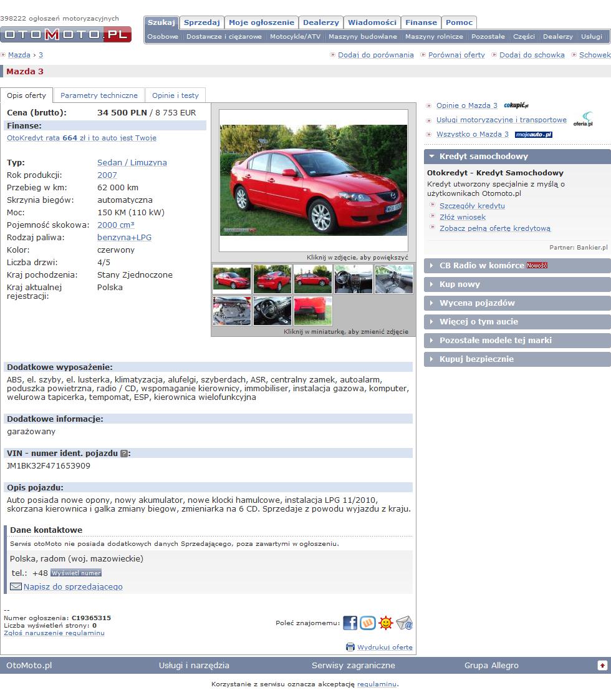Open the cokupić.pl logo
The image size is (611, 700).
(516, 105)
